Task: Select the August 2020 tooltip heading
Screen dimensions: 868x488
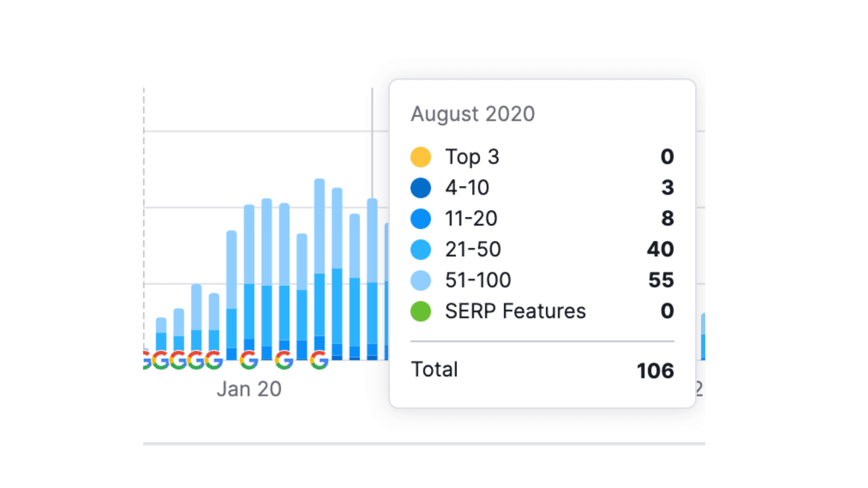Action: [x=473, y=114]
